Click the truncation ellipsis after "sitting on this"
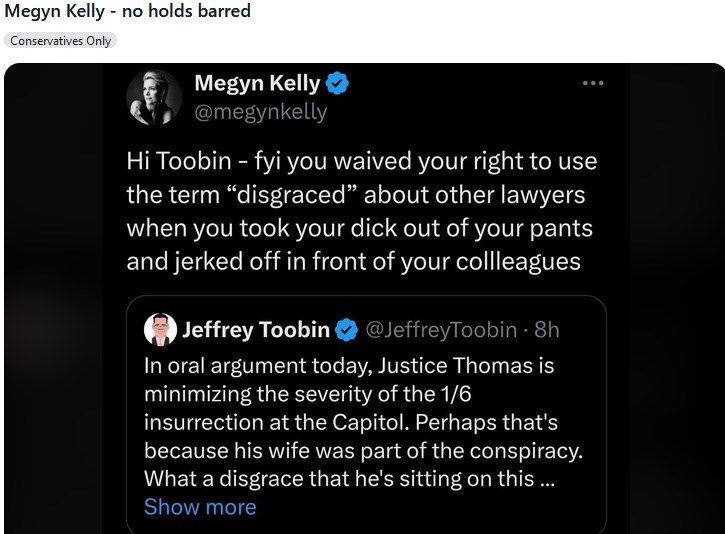The image size is (725, 534). pos(547,479)
